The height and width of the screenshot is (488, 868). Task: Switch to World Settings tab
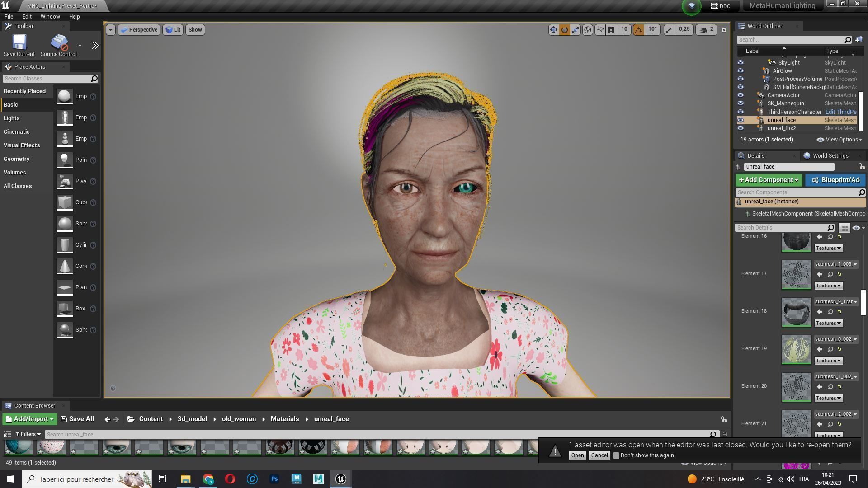(x=830, y=156)
